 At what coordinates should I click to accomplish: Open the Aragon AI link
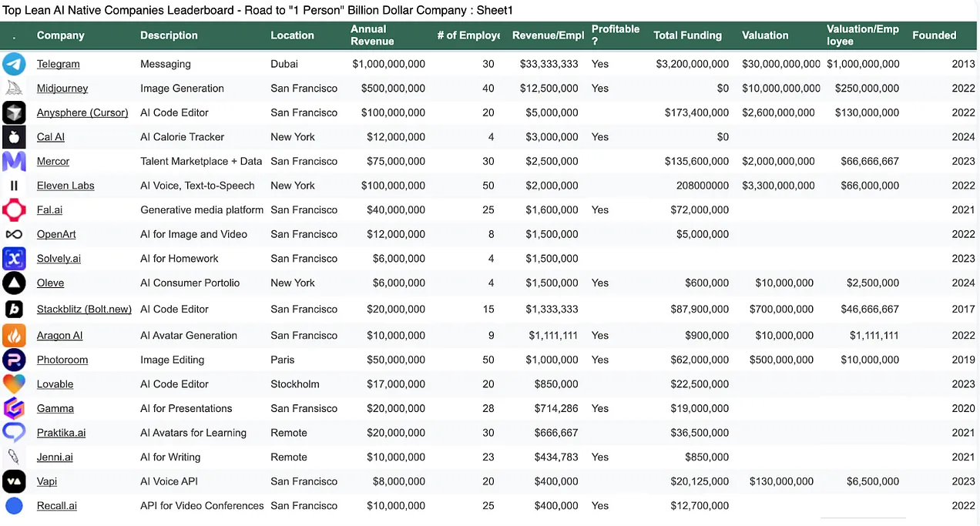click(59, 335)
